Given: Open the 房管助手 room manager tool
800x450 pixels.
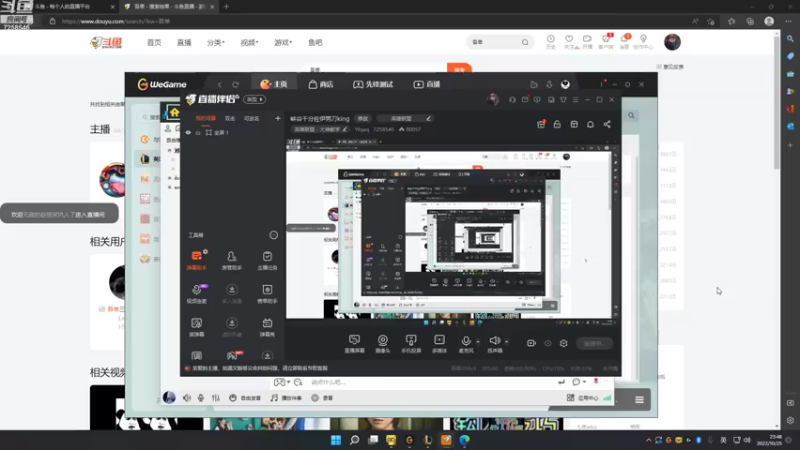Looking at the screenshot, I should 232,260.
